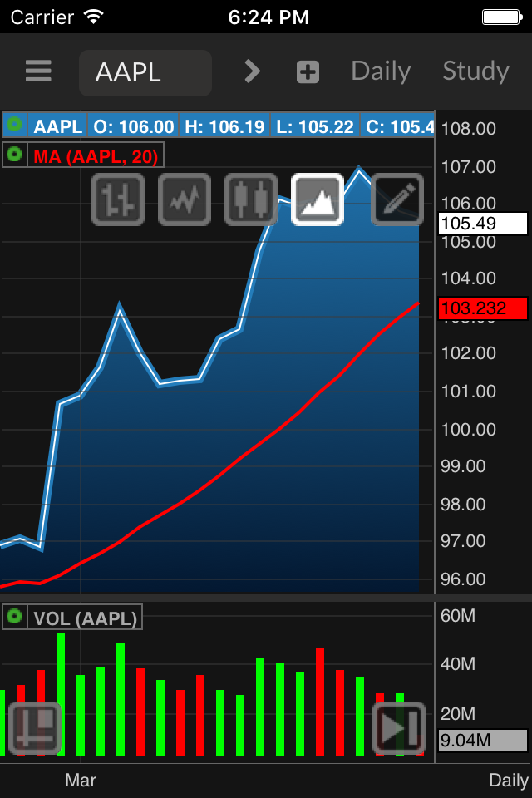532x798 pixels.
Task: Open the hamburger menu
Action: pos(38,71)
